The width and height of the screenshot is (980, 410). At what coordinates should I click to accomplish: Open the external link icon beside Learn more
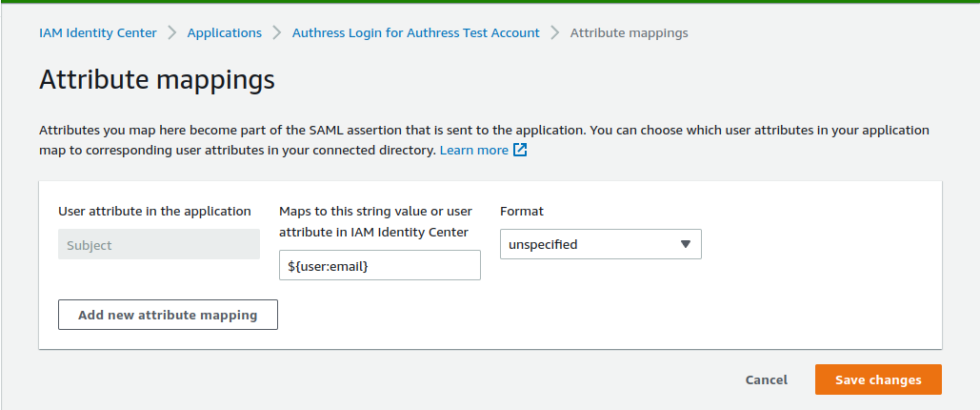pyautogui.click(x=520, y=151)
